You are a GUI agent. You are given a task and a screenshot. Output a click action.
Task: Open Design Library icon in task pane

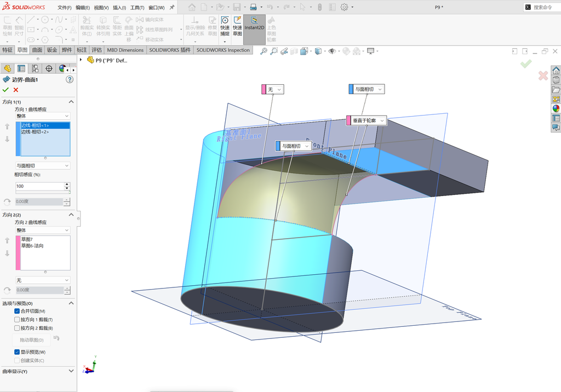[556, 79]
